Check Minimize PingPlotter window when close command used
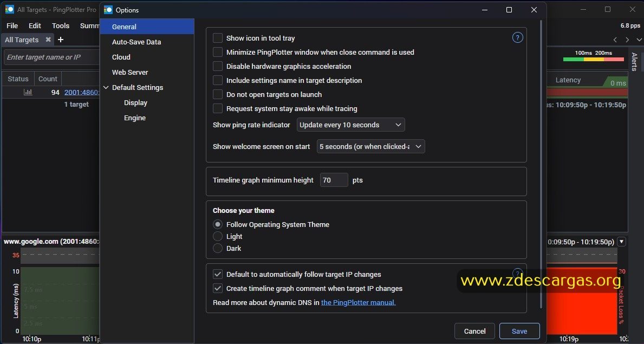The image size is (644, 344). [218, 52]
